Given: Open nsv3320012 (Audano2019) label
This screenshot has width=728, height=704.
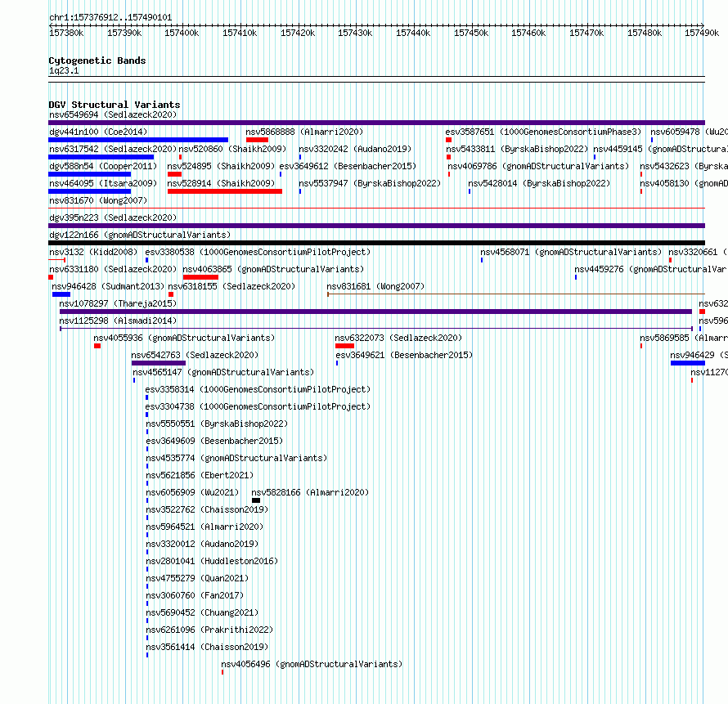Looking at the screenshot, I should [x=202, y=544].
